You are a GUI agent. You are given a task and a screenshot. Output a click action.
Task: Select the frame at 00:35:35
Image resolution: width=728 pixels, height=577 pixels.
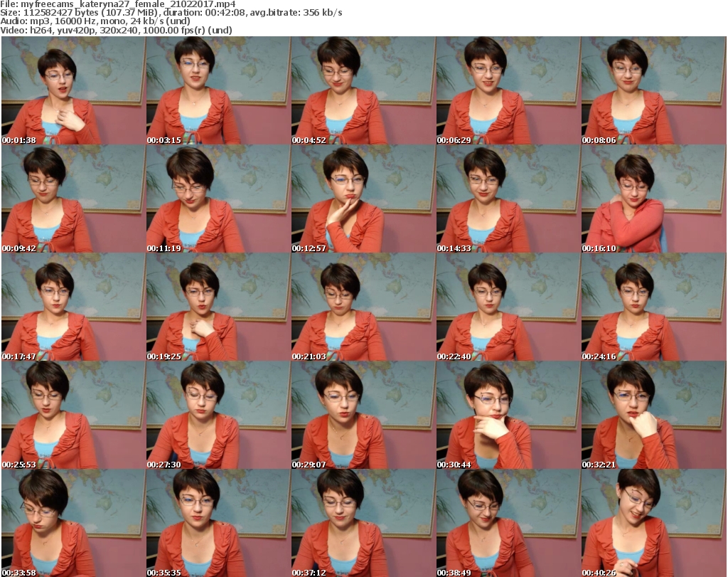(219, 523)
